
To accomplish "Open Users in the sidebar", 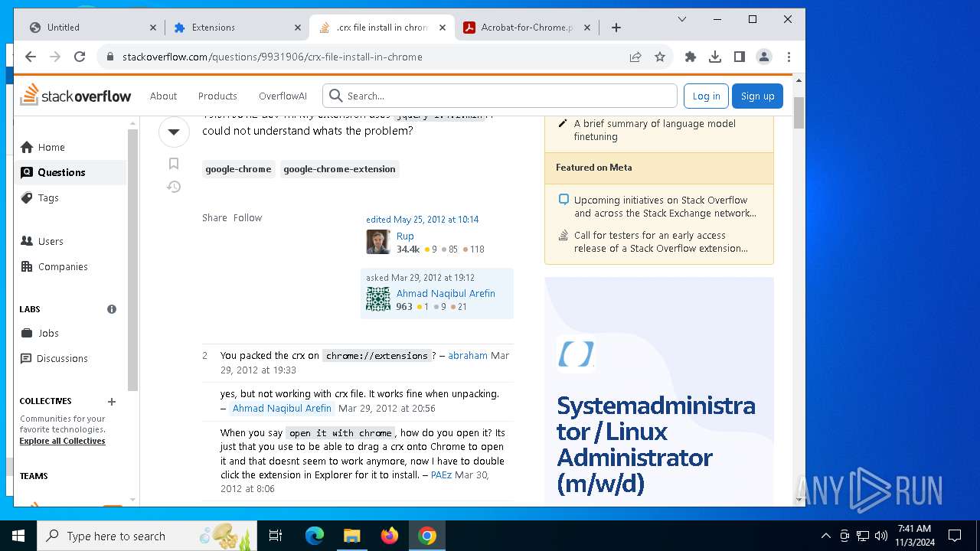I will 70,241.
